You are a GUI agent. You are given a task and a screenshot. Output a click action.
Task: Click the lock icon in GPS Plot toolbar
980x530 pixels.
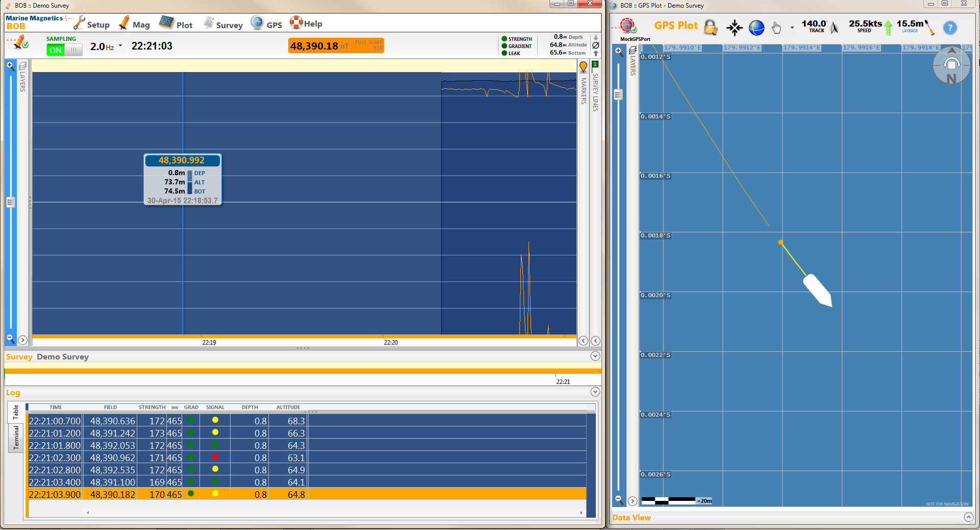click(711, 28)
